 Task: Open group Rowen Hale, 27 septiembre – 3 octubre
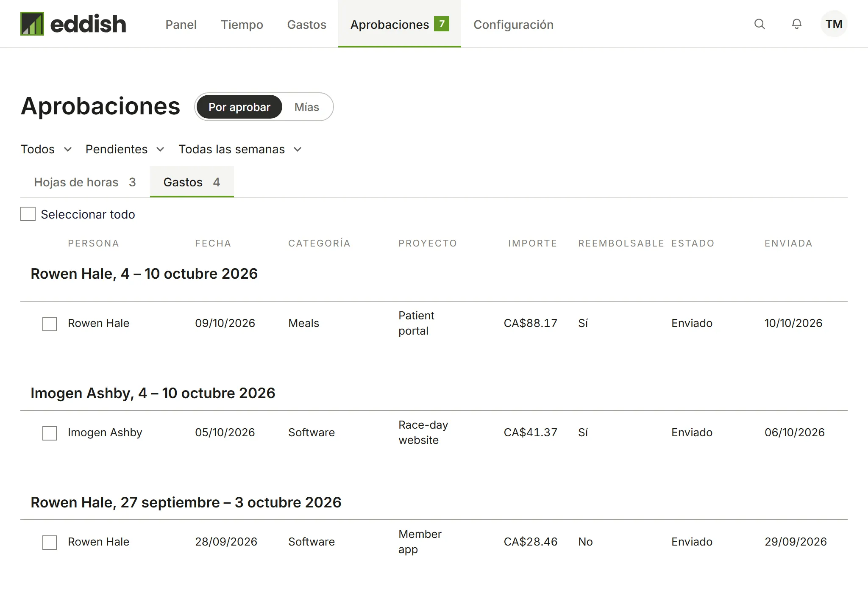(x=186, y=502)
